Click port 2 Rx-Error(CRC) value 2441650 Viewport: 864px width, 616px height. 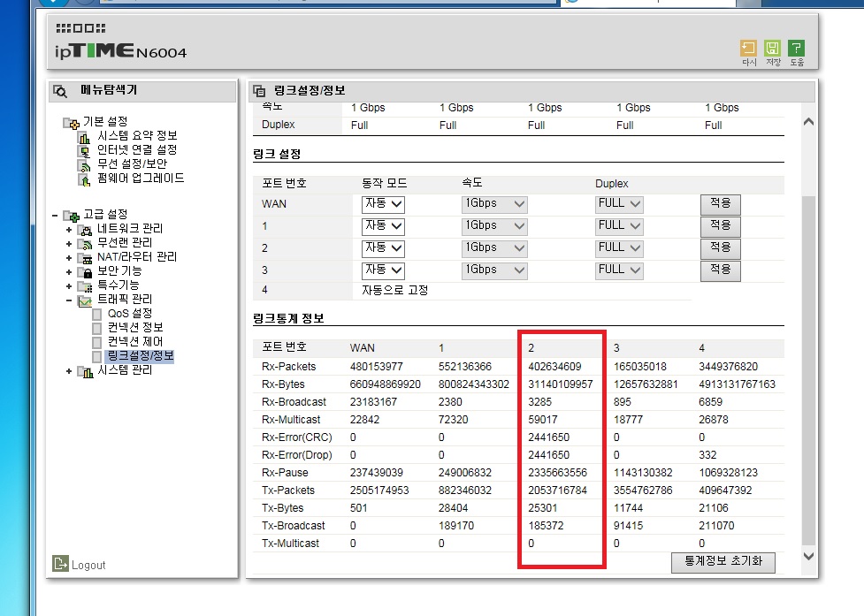pyautogui.click(x=549, y=437)
